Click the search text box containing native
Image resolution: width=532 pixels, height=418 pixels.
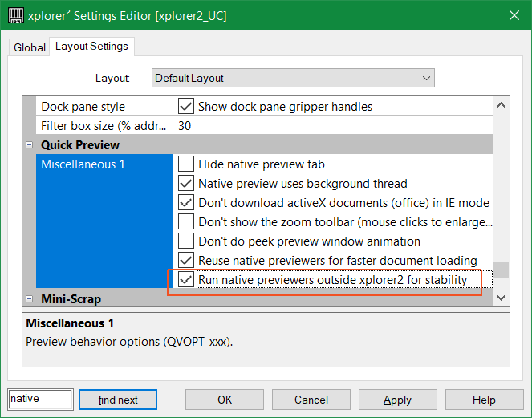pos(41,399)
